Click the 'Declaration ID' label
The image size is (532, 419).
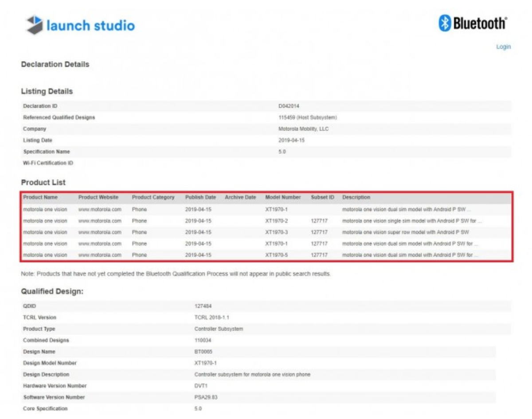40,106
